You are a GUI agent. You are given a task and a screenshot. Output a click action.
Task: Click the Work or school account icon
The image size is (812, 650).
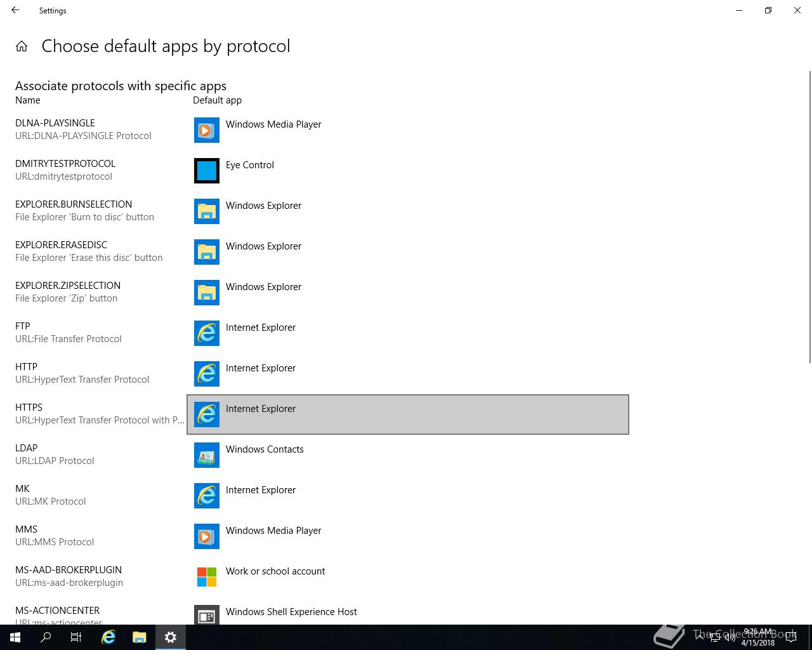[x=207, y=577]
